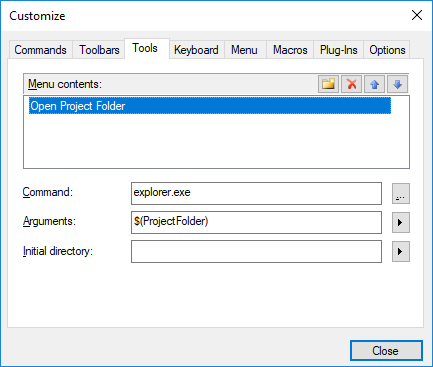
Task: Delete the selected tool entry
Action: click(351, 84)
